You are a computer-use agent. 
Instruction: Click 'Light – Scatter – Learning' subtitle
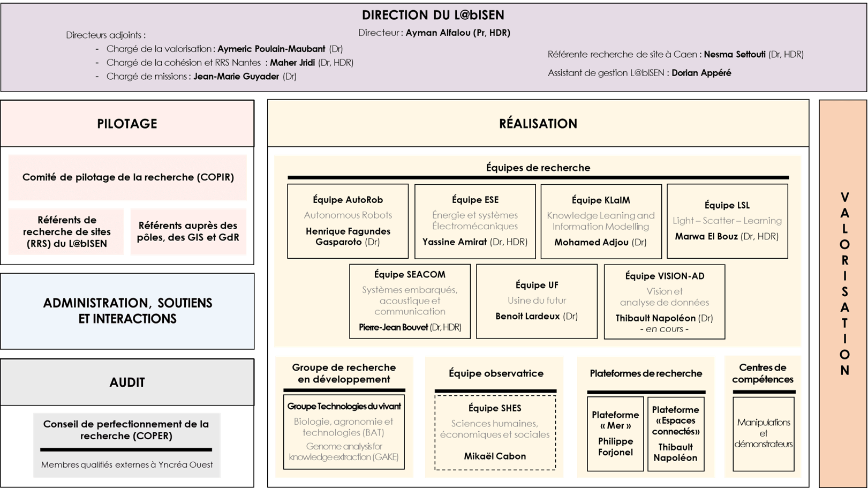[727, 221]
